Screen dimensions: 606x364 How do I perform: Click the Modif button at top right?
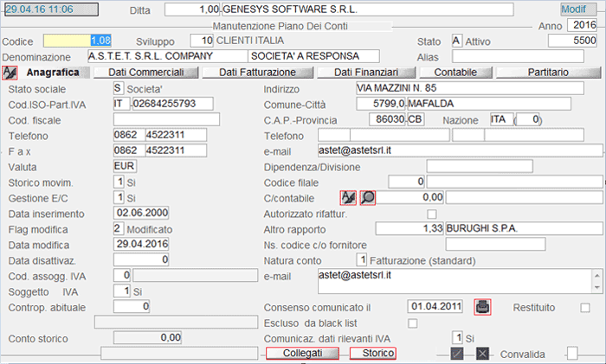click(573, 9)
